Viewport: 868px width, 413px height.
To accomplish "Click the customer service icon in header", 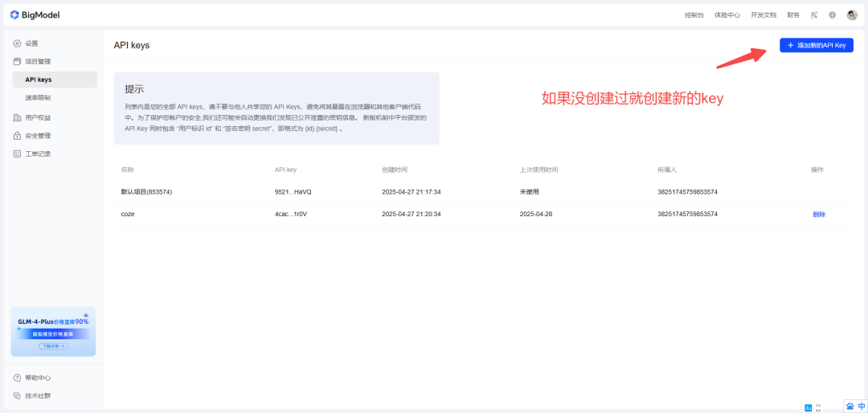I will pos(813,15).
